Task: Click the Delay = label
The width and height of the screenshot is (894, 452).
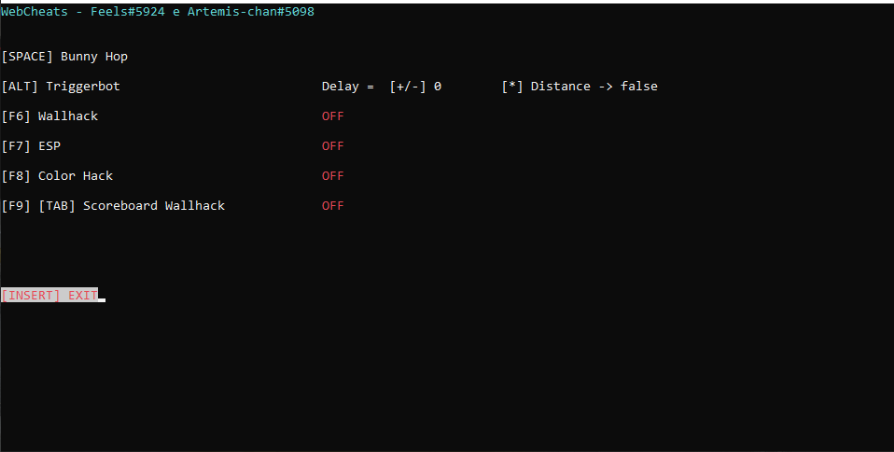Action: [x=348, y=87]
